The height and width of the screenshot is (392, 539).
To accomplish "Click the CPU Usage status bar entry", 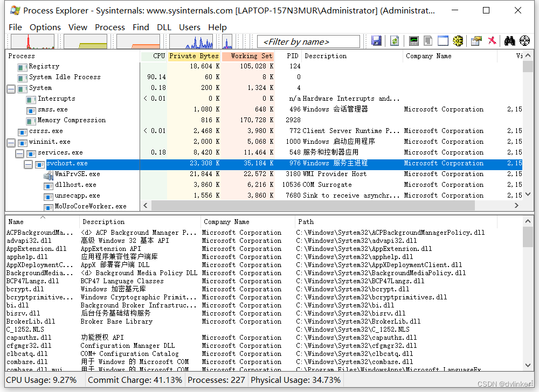I will (42, 380).
